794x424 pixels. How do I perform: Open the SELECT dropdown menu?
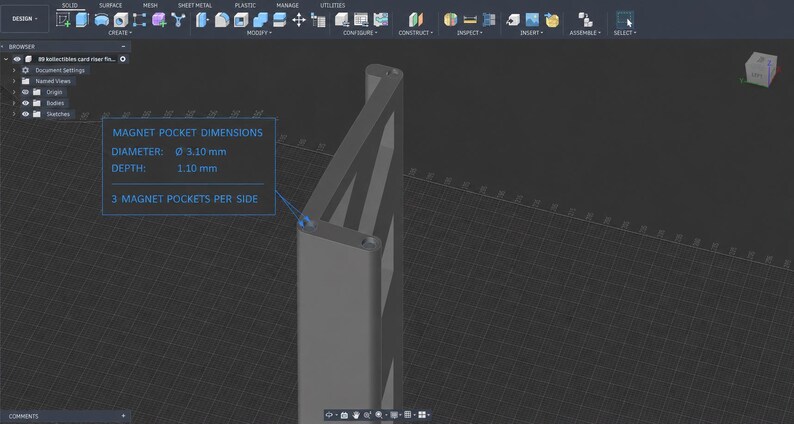pyautogui.click(x=625, y=33)
